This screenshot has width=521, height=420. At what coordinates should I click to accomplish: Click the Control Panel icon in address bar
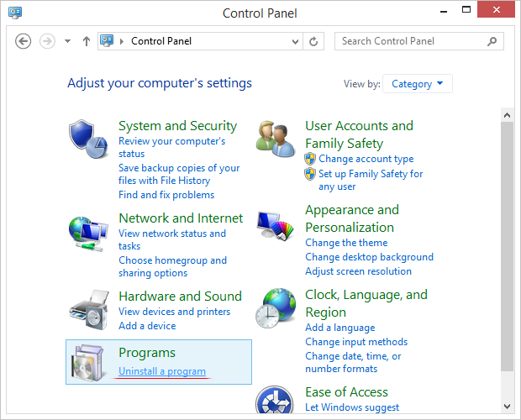click(107, 41)
